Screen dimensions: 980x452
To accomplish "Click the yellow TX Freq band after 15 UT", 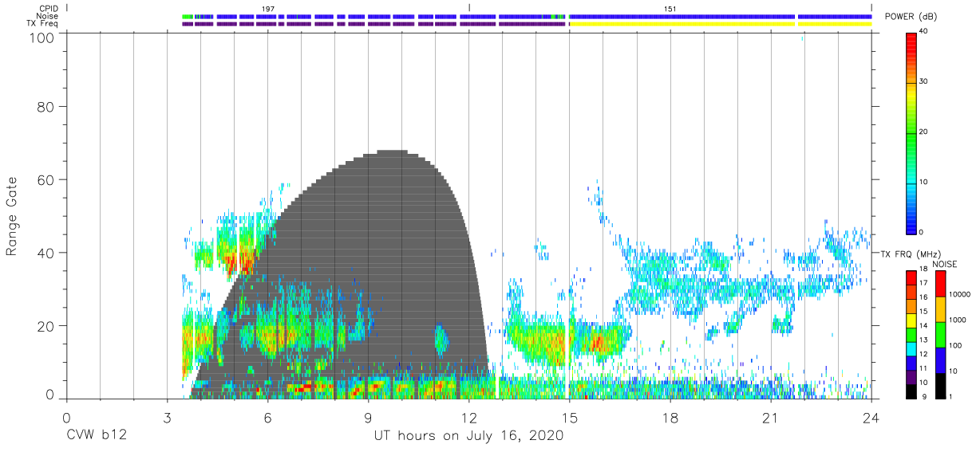I will pos(721,24).
